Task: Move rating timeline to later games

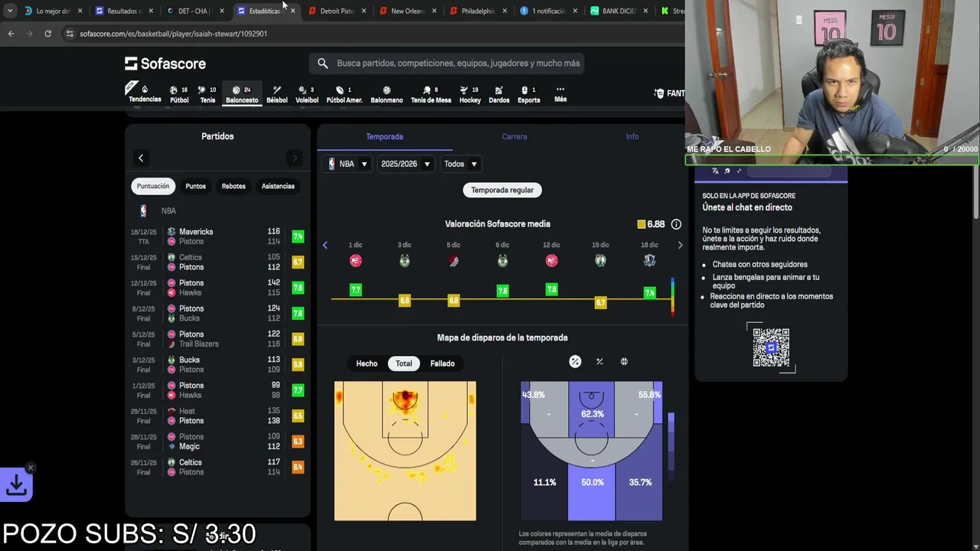Action: 680,245
